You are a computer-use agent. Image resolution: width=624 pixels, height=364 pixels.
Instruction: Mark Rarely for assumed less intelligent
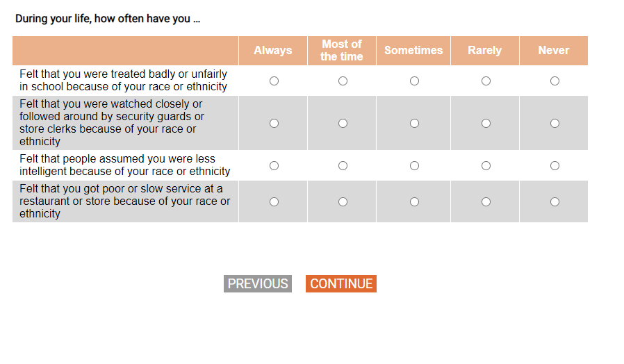click(x=486, y=166)
